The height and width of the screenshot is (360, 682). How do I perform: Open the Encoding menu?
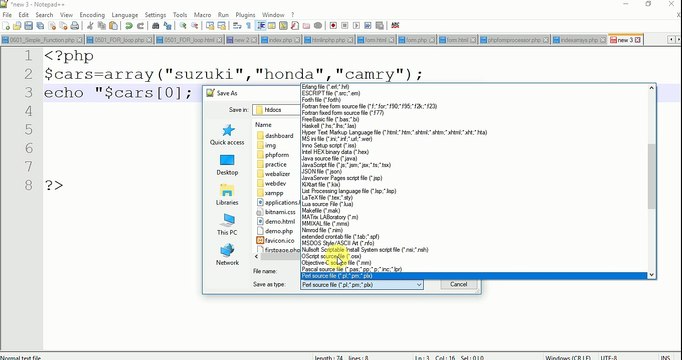point(92,15)
